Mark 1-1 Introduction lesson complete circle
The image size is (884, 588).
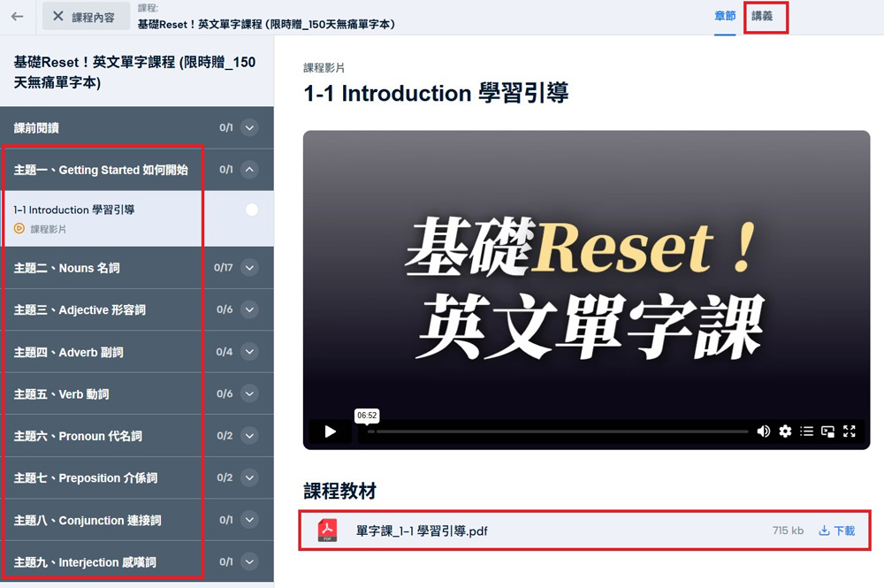[x=252, y=210]
